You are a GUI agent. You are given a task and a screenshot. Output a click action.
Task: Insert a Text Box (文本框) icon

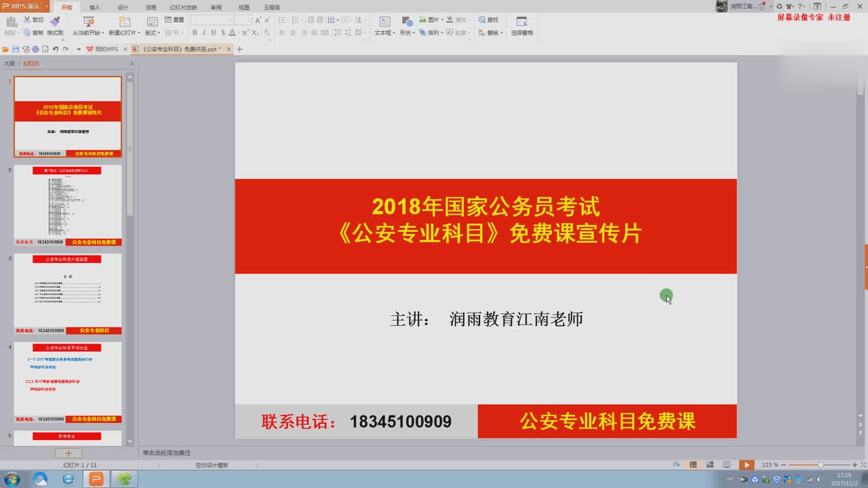coord(384,22)
